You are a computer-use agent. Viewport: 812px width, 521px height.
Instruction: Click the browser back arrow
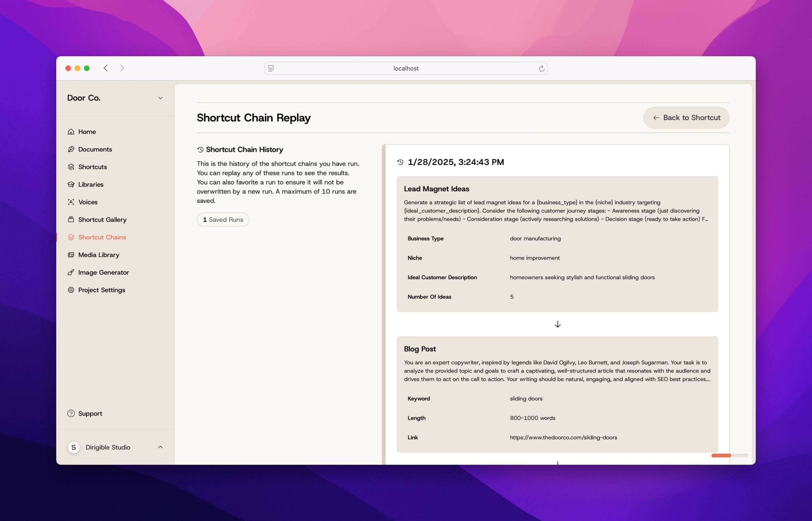point(106,68)
